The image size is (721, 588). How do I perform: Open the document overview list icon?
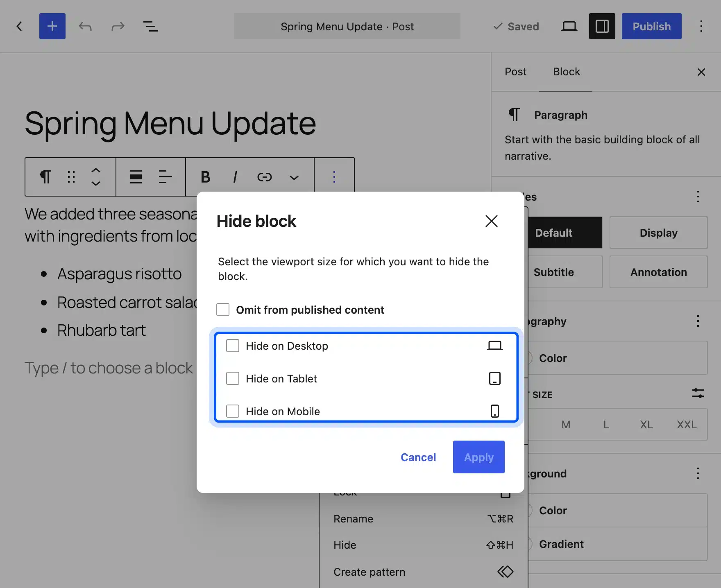[x=151, y=27]
